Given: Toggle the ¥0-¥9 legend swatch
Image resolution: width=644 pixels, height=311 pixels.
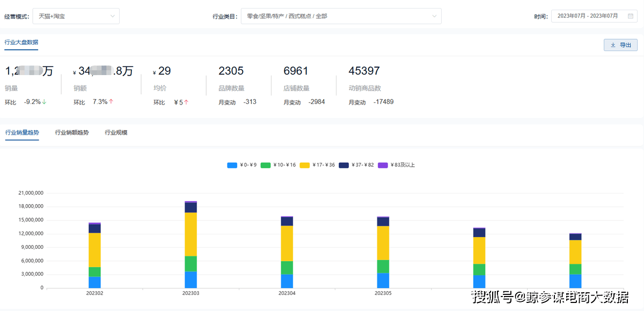Looking at the screenshot, I should [x=232, y=165].
